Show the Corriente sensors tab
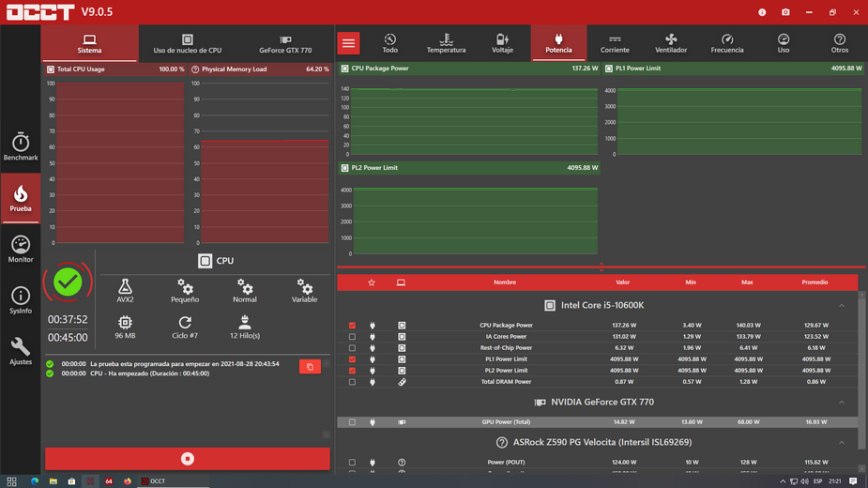868x488 pixels. click(x=615, y=43)
